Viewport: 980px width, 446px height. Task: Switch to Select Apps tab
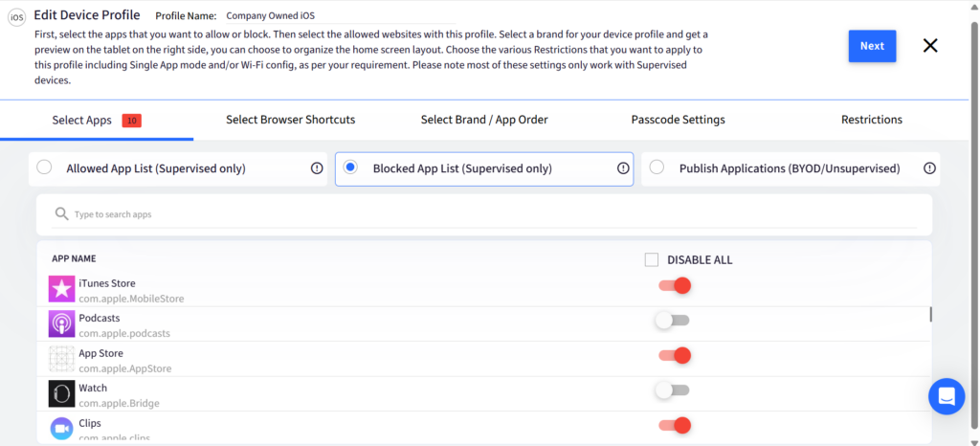click(97, 120)
